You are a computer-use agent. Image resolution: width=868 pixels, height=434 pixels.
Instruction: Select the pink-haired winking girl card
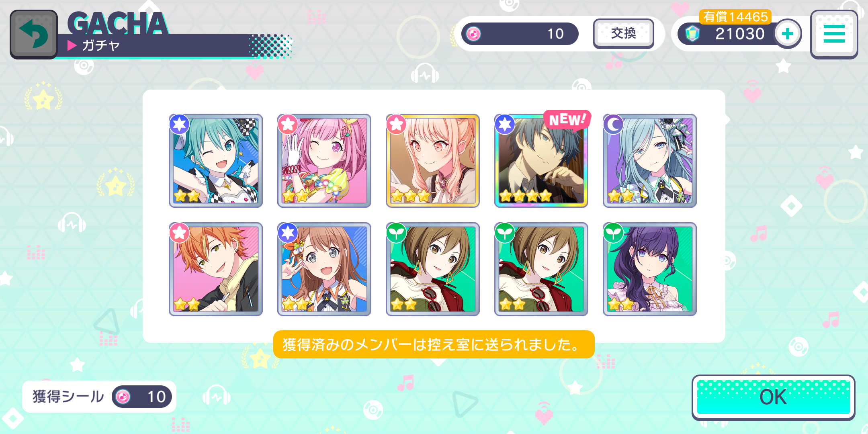pos(324,161)
